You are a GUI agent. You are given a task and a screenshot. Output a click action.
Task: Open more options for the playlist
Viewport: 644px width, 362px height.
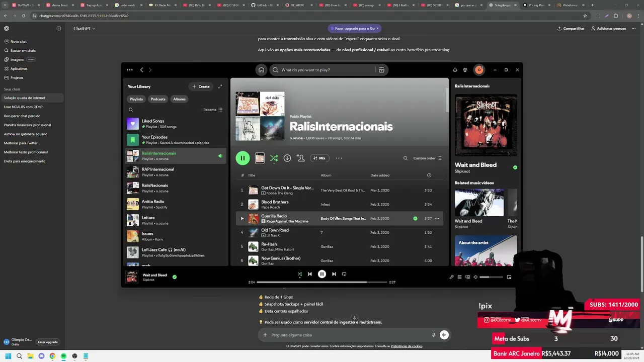click(339, 158)
